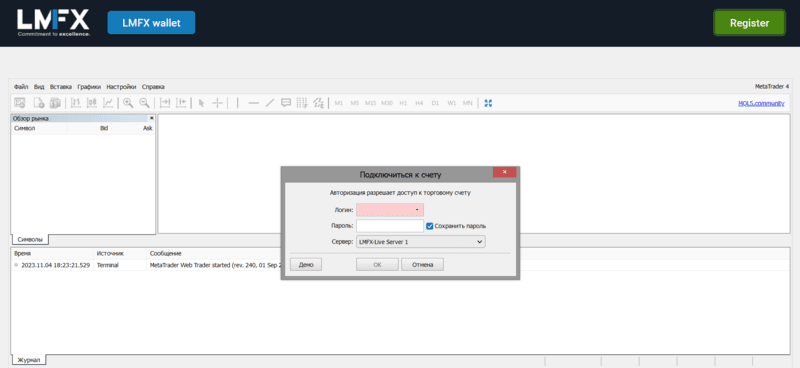
Task: Click the Zoom Out magnifier icon
Action: tap(144, 103)
